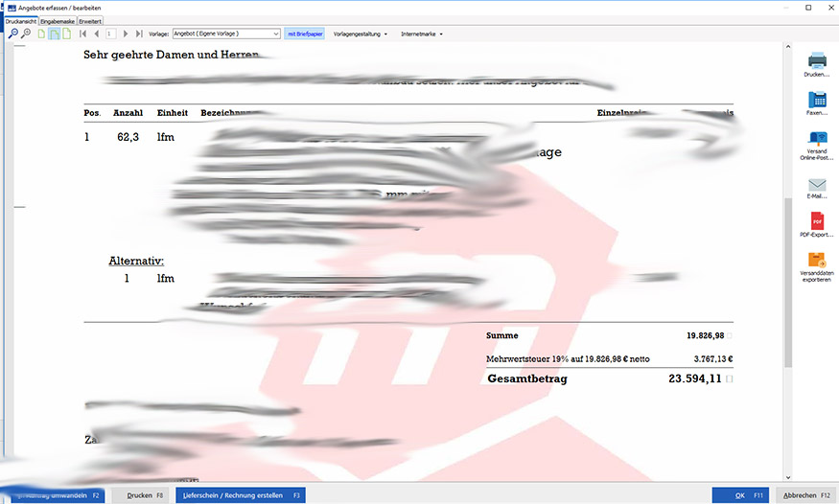This screenshot has height=504, width=839.
Task: Click the page number field
Action: (111, 34)
